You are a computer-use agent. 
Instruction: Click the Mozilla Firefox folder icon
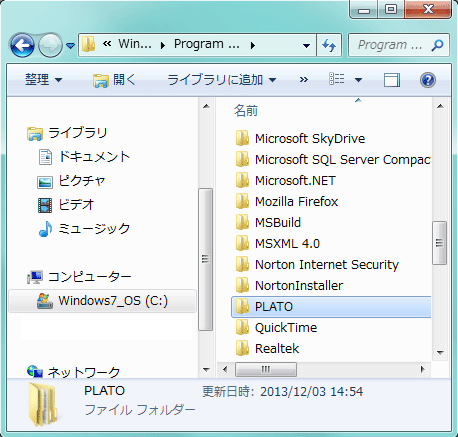(242, 202)
